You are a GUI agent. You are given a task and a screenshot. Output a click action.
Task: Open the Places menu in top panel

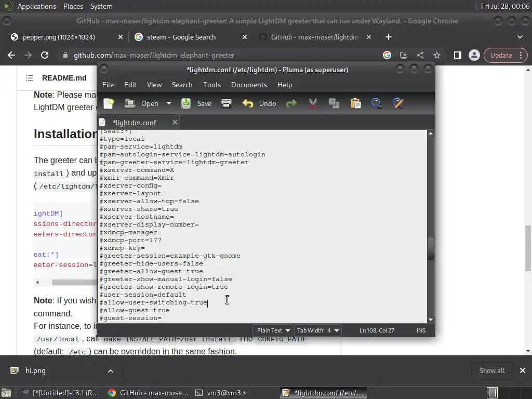pyautogui.click(x=73, y=6)
